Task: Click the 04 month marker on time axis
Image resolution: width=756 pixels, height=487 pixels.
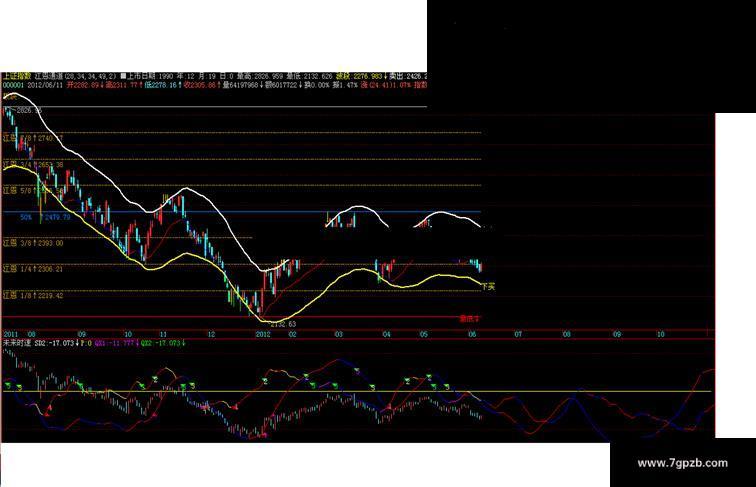Action: (x=386, y=334)
